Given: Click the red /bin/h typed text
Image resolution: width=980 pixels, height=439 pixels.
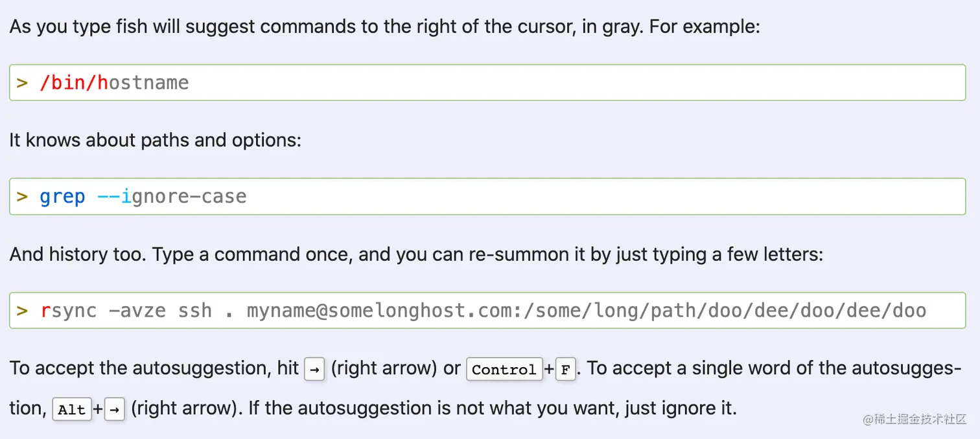Looking at the screenshot, I should (x=74, y=83).
